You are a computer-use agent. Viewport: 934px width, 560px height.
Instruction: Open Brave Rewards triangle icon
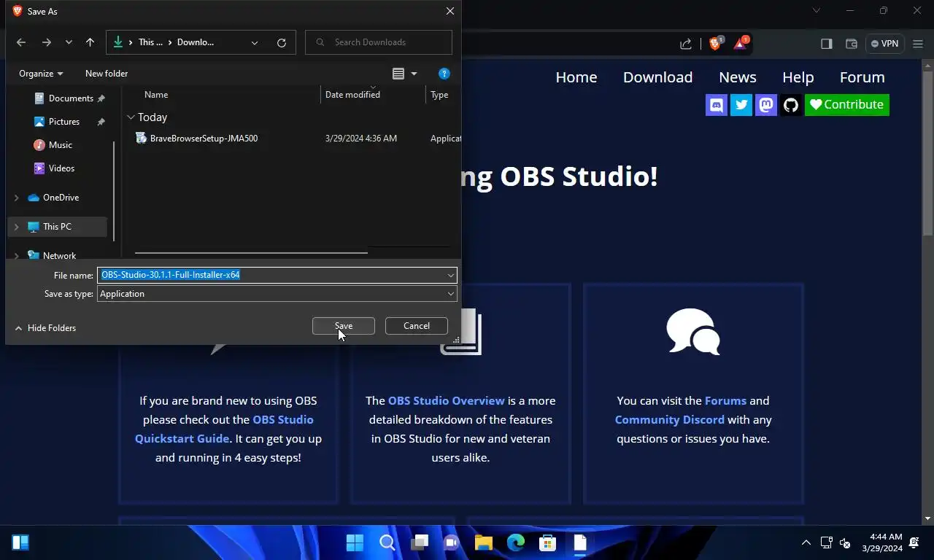pyautogui.click(x=740, y=44)
